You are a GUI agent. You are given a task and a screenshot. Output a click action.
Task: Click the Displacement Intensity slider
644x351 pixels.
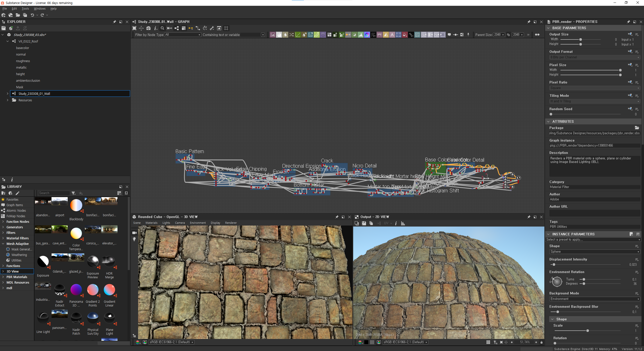click(x=586, y=265)
